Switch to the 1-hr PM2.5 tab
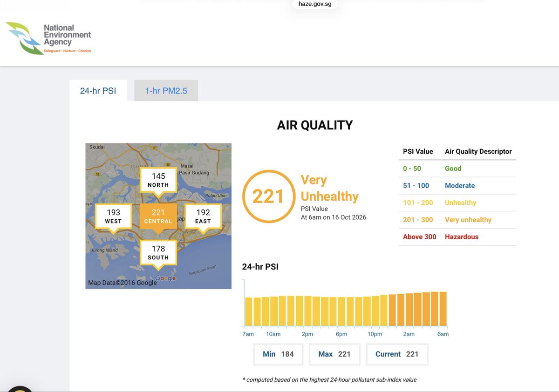The height and width of the screenshot is (392, 559). pyautogui.click(x=166, y=91)
